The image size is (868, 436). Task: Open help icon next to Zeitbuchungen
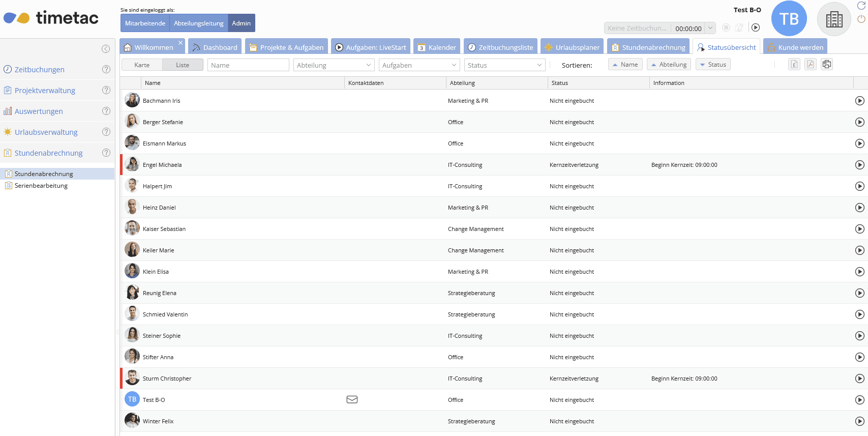click(x=106, y=69)
